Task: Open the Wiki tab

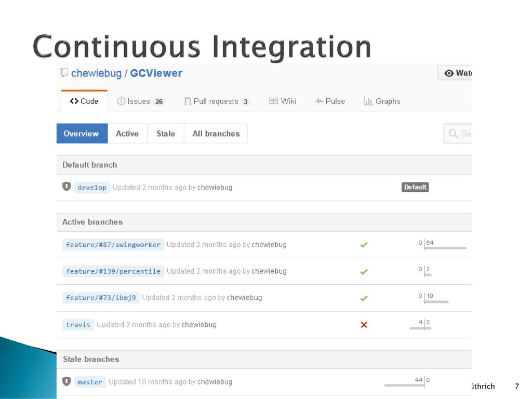Action: (282, 101)
